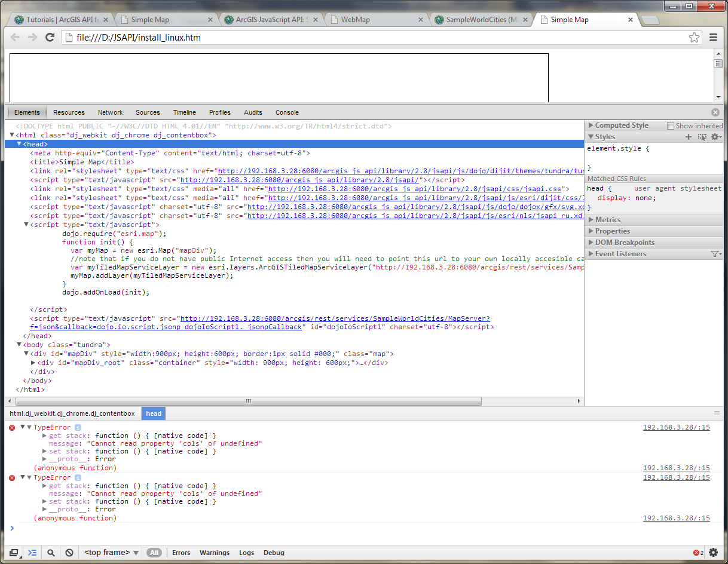The height and width of the screenshot is (564, 728).
Task: Add new style rule plus icon
Action: 689,137
